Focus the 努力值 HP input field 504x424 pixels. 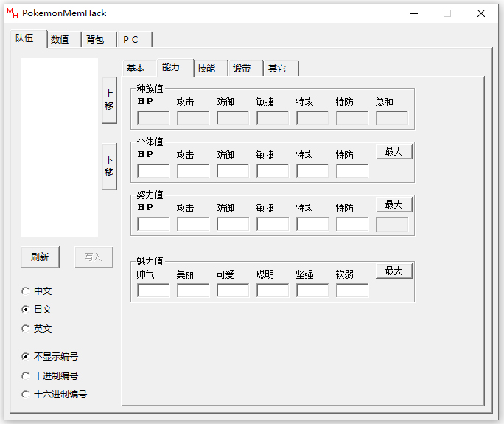153,224
